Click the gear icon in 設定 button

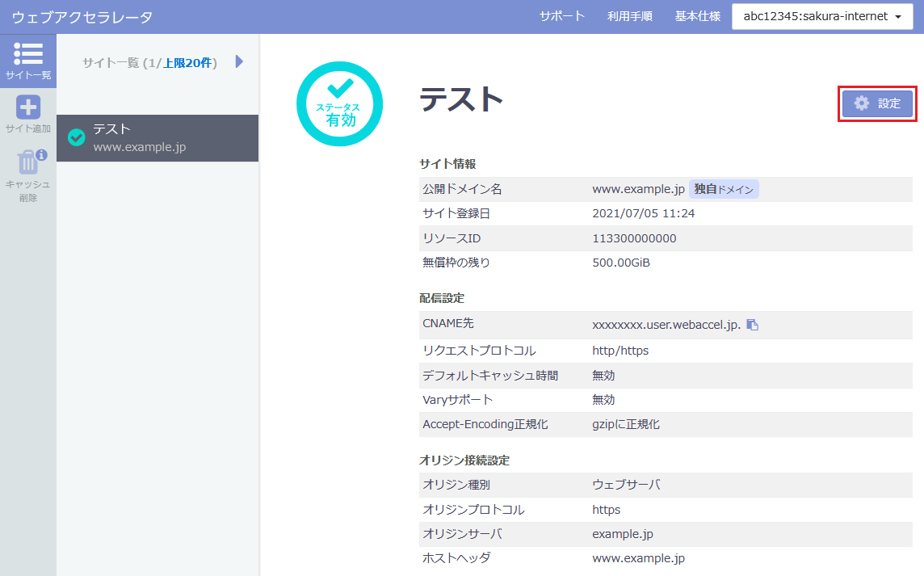[862, 103]
